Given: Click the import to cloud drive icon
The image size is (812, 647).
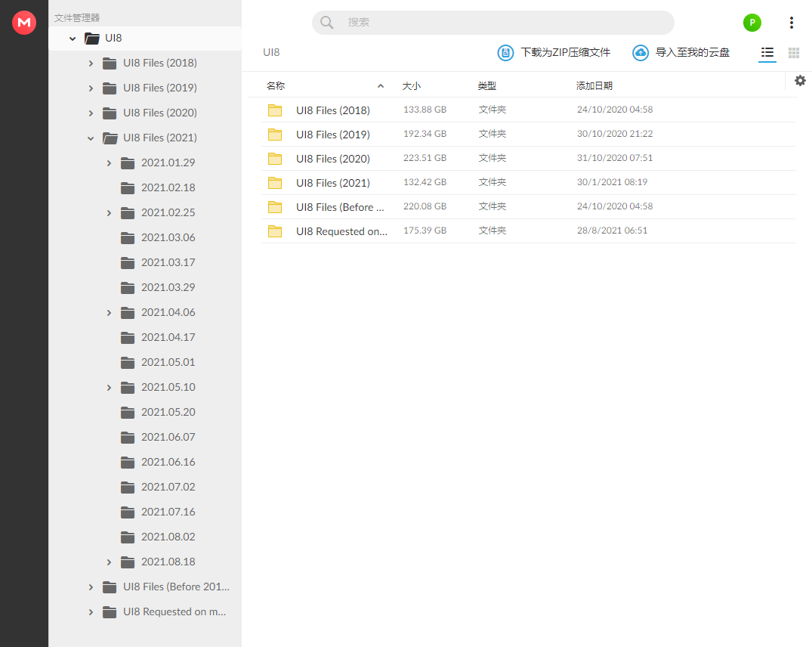Looking at the screenshot, I should pos(640,52).
